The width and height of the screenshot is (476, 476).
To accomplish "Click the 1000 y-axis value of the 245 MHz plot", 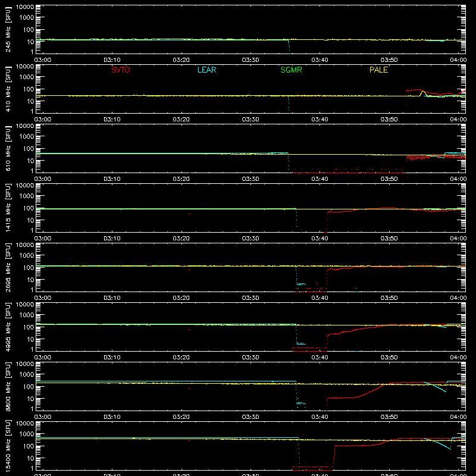I will pos(27,18).
